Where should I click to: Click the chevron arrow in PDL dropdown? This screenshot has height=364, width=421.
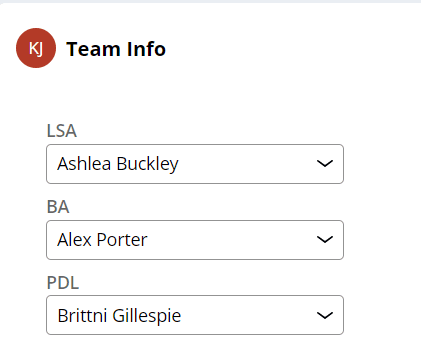[325, 315]
